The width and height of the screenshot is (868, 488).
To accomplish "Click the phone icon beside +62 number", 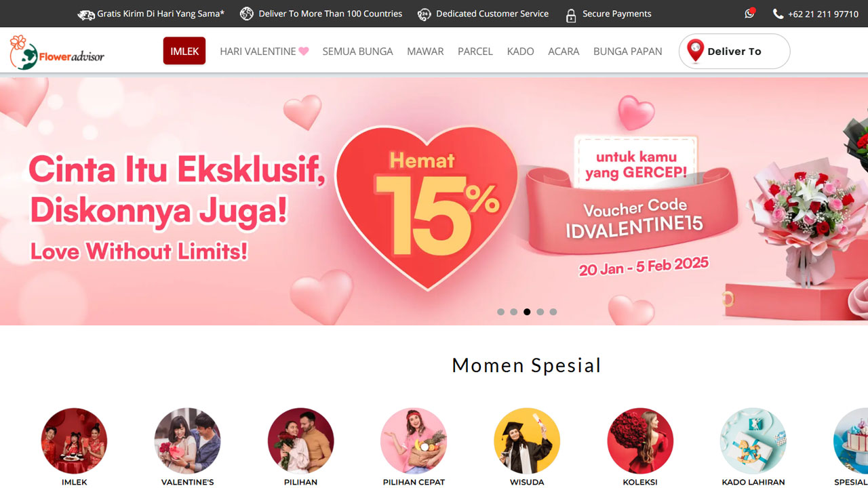I will pos(778,14).
